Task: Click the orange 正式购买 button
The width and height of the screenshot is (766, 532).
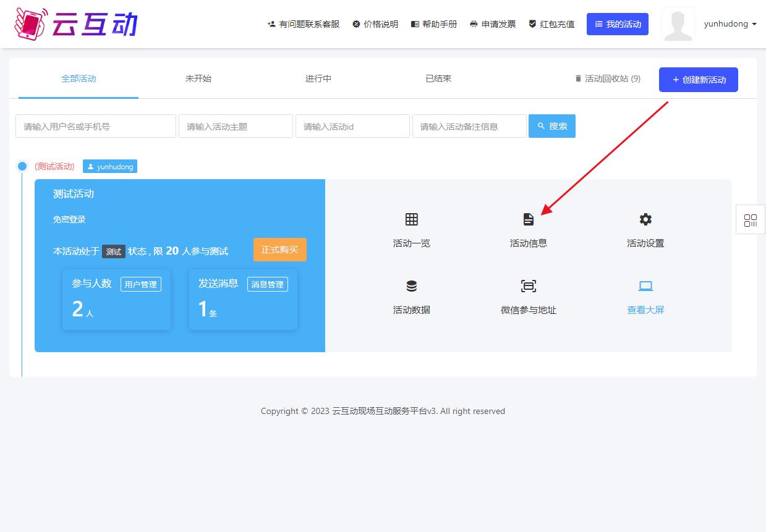Action: (x=279, y=250)
